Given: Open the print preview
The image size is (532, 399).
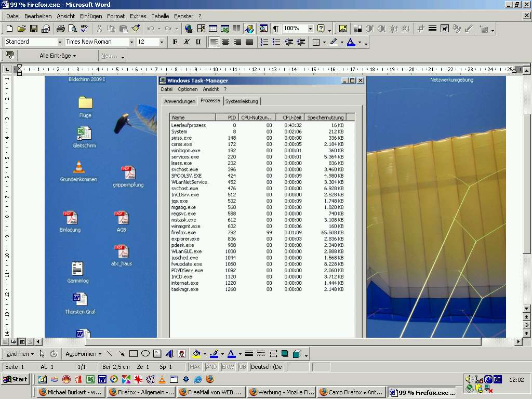Looking at the screenshot, I should pos(72,29).
